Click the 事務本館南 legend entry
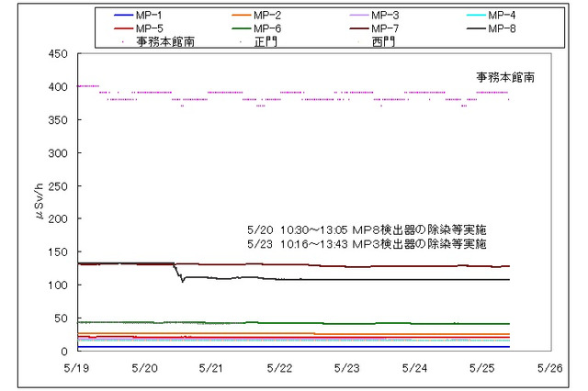 click(164, 41)
